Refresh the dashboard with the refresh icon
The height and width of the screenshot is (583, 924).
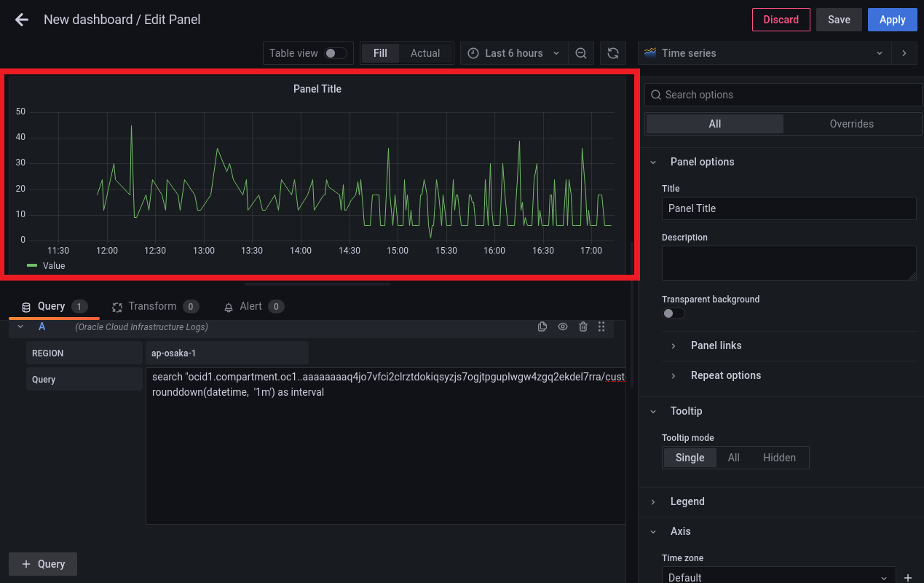click(613, 53)
